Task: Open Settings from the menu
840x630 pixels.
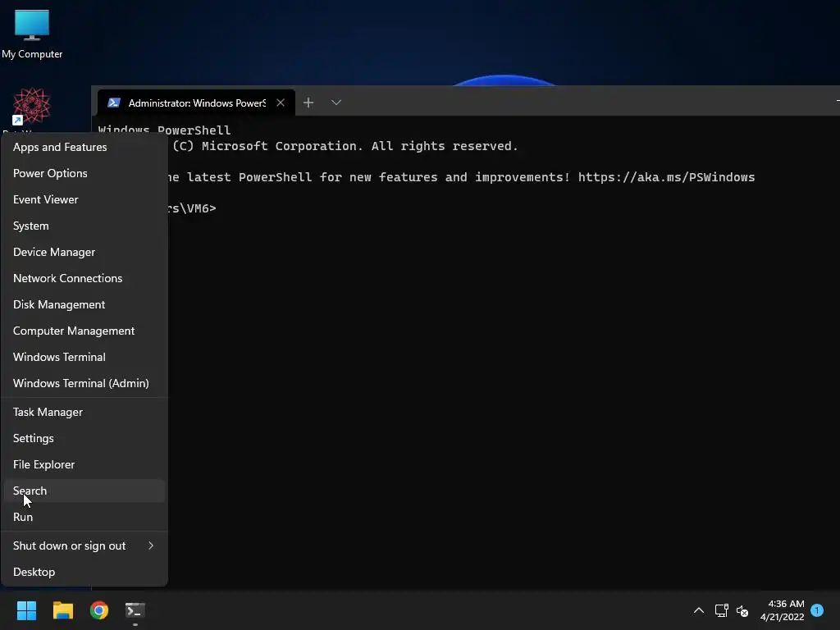Action: 84,438
